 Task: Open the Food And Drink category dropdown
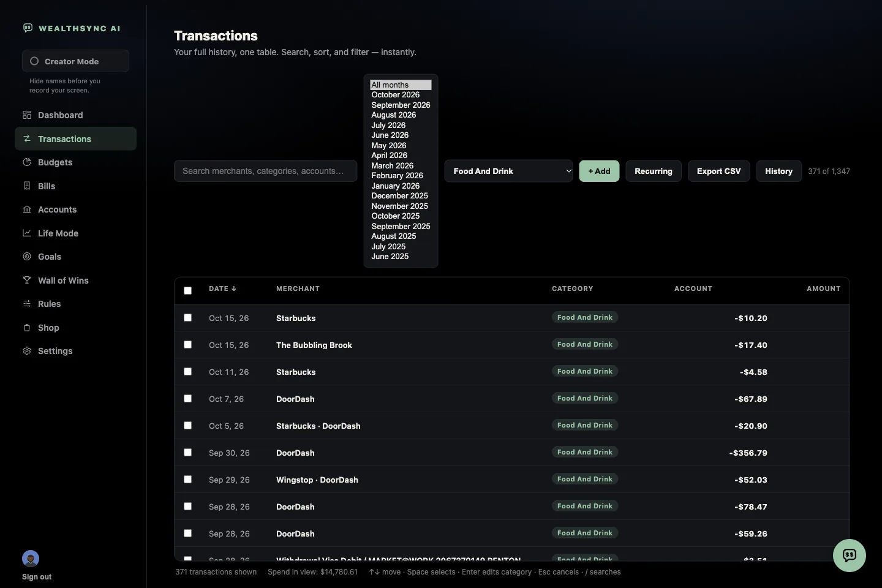pyautogui.click(x=509, y=171)
